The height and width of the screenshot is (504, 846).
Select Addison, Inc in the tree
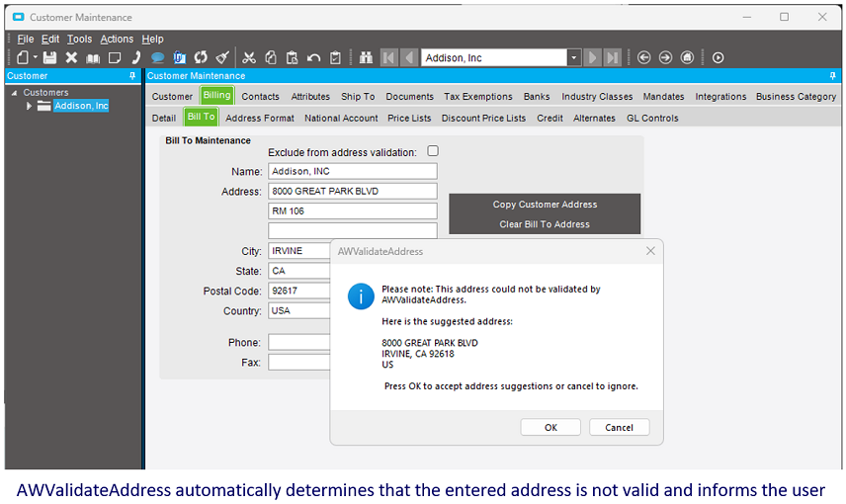pos(81,106)
